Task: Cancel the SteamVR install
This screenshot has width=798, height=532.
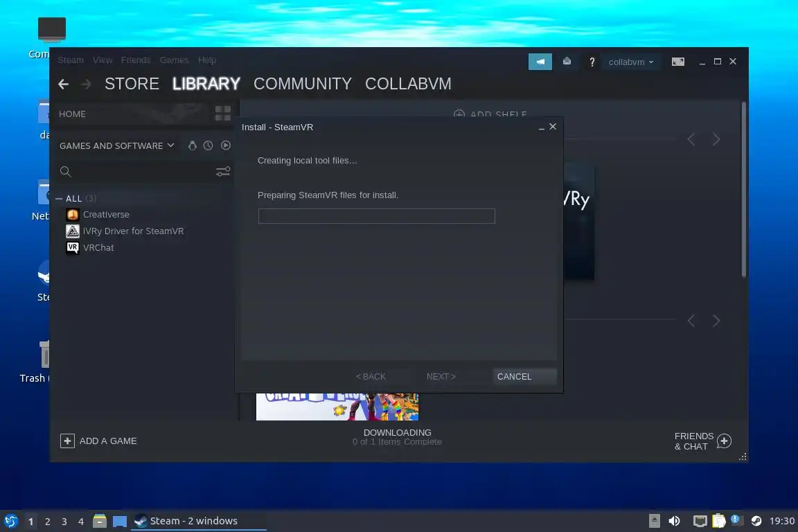Action: point(524,376)
